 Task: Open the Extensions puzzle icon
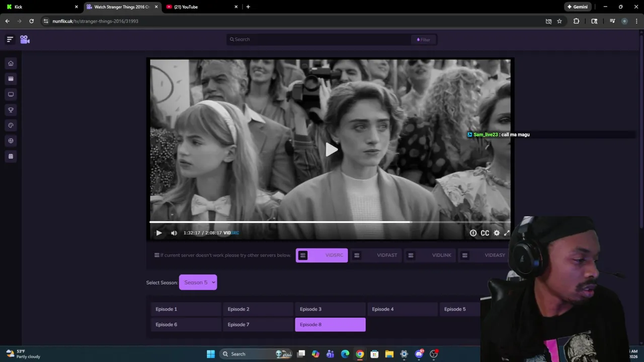click(x=577, y=21)
